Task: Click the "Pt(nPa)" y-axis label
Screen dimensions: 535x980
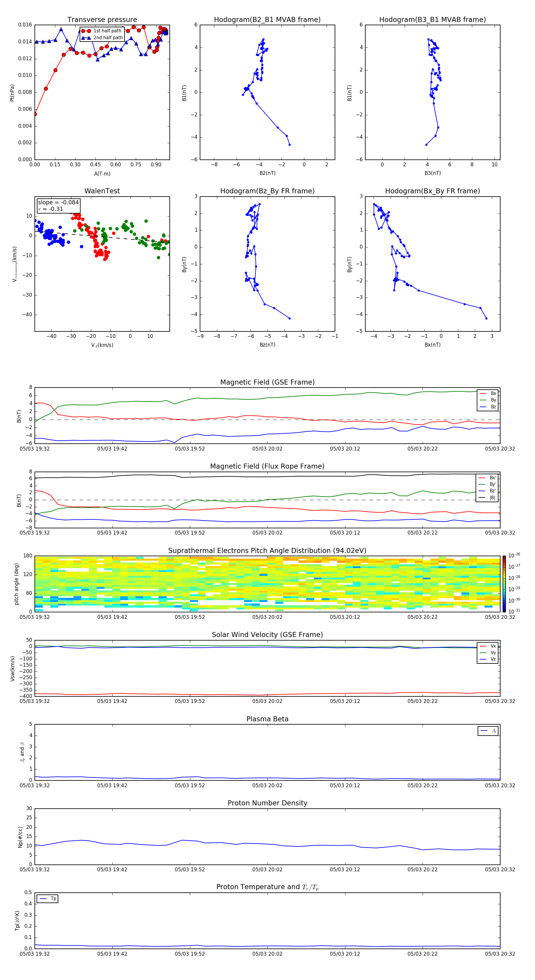Action: [12, 92]
